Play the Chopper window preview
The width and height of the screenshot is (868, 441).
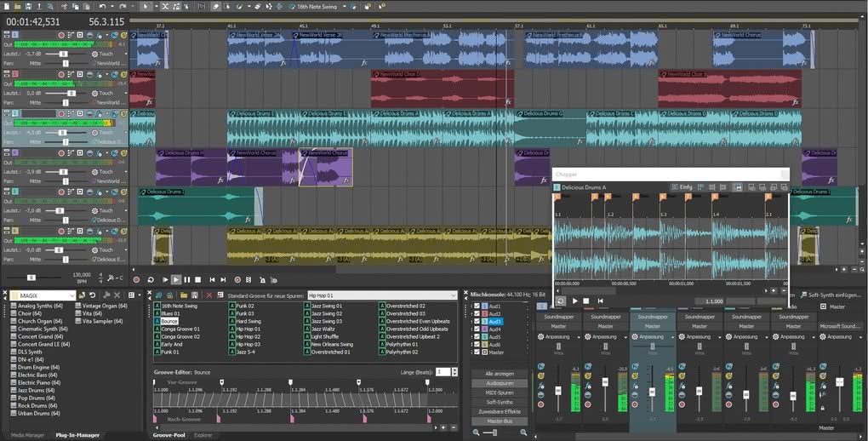click(x=574, y=301)
